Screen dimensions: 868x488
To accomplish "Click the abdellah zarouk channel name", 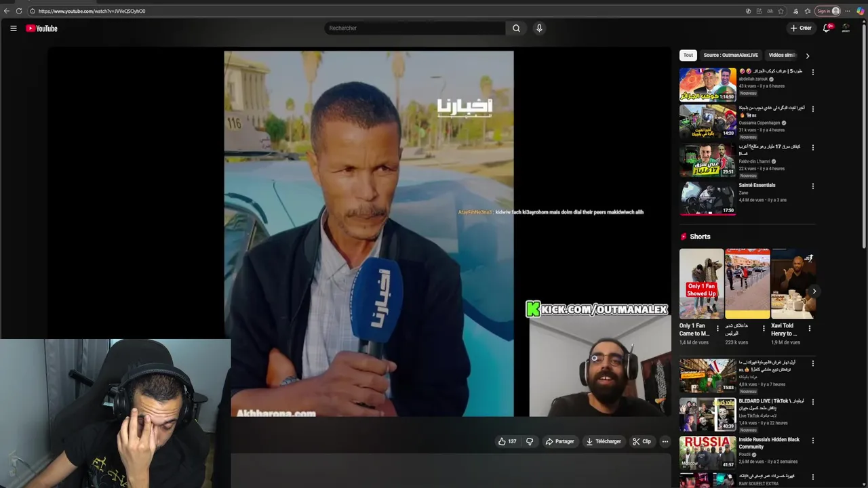I will pos(753,79).
